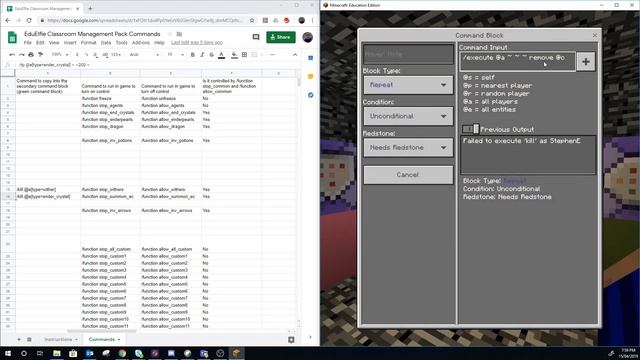Click Cancel in Command Block dialog

tap(408, 175)
